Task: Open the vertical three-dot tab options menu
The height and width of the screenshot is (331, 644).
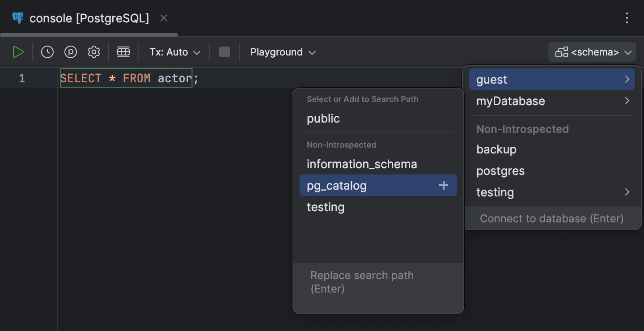Action: click(x=627, y=18)
